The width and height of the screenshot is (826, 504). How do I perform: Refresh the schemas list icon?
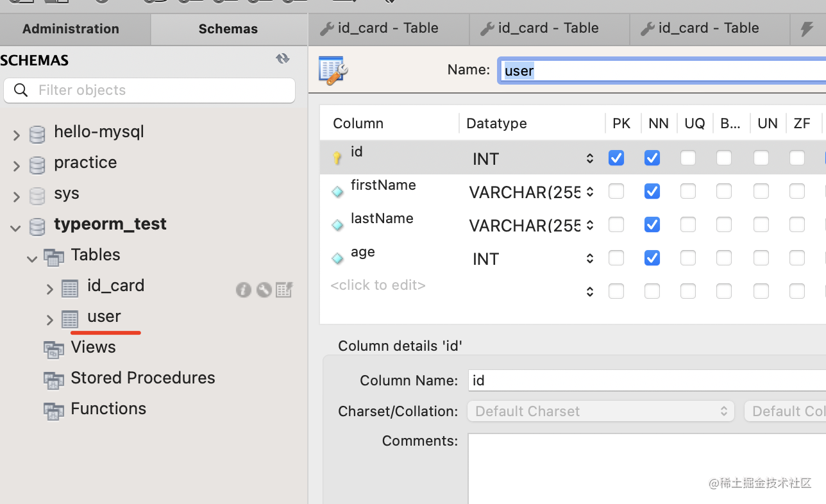[x=282, y=59]
